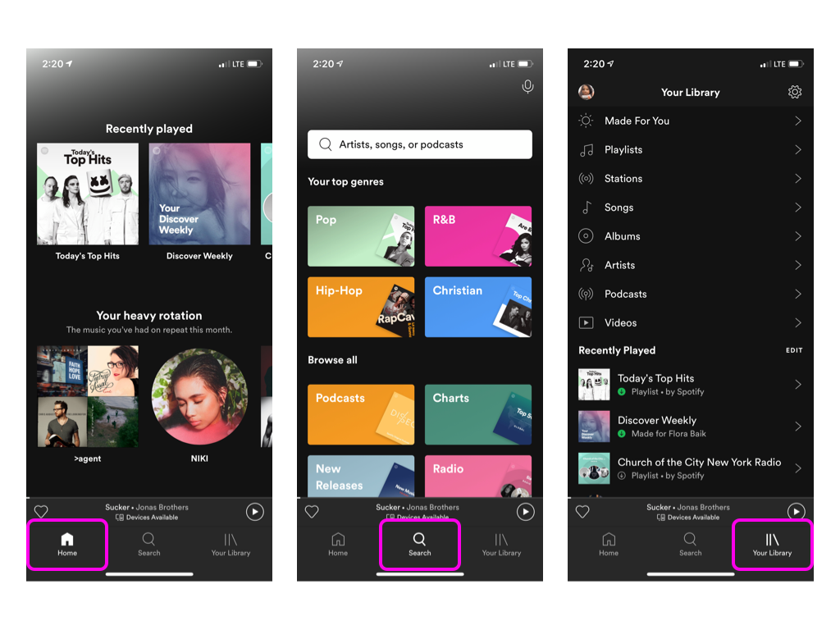This screenshot has height=630, width=840.
Task: Open the Charts browse category
Action: (478, 414)
